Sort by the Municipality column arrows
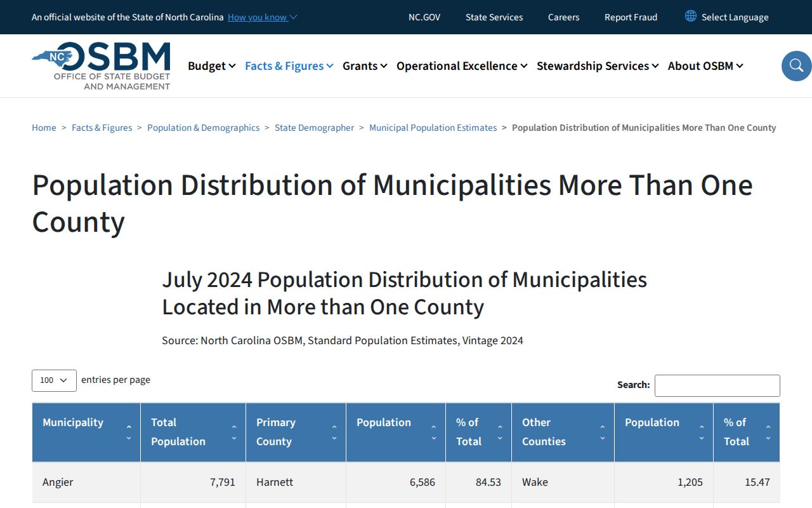This screenshot has height=508, width=812. tap(129, 432)
